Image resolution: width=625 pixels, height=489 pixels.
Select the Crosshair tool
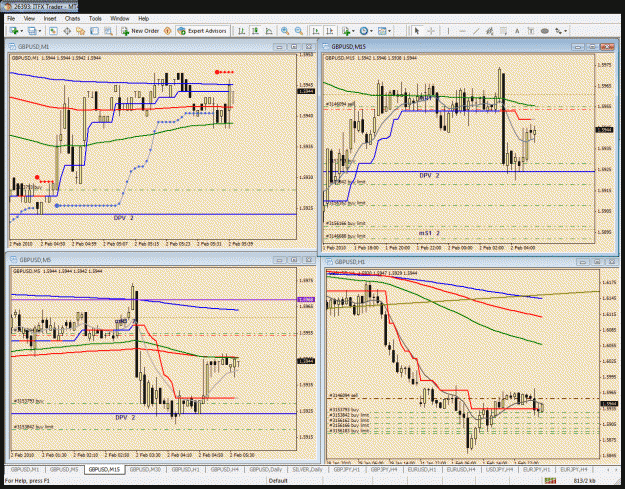[x=431, y=31]
